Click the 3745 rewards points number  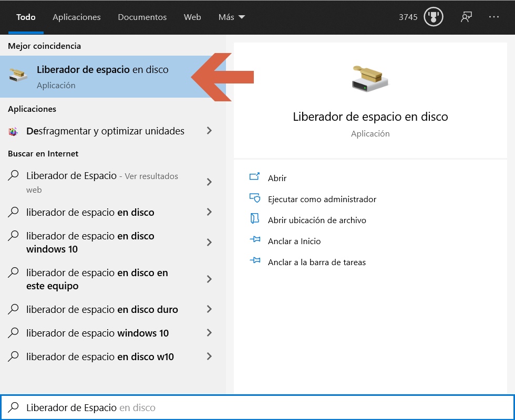pyautogui.click(x=408, y=17)
